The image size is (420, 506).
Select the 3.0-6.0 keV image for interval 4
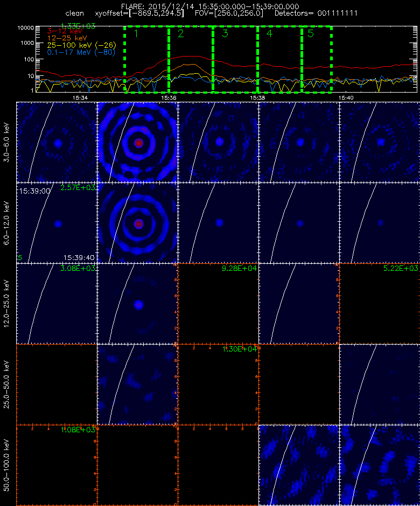click(299, 142)
